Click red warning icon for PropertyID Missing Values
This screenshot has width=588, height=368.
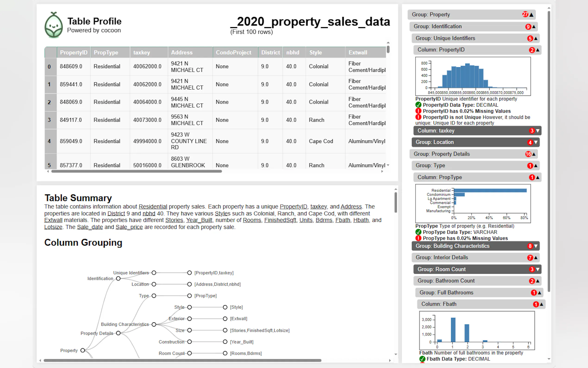pyautogui.click(x=418, y=111)
